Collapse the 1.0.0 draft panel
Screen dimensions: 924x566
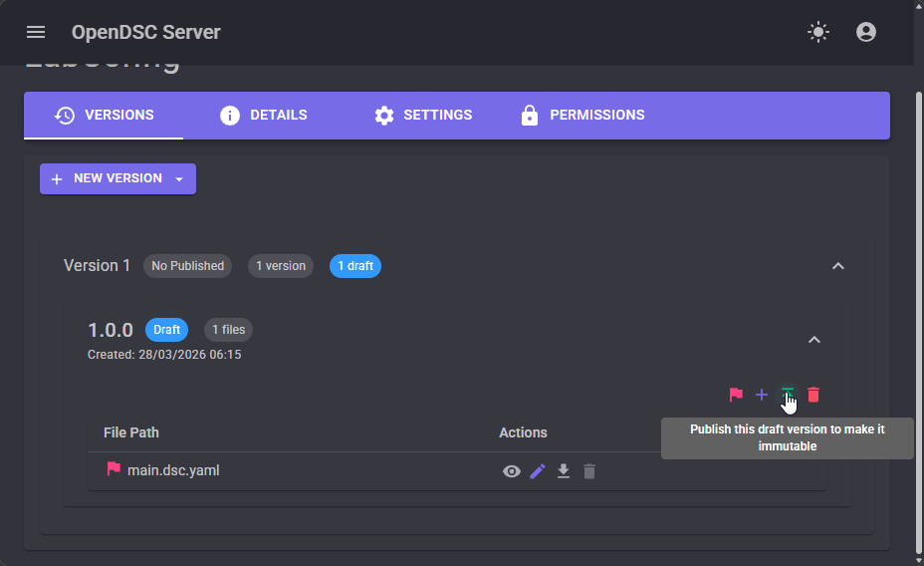[813, 340]
